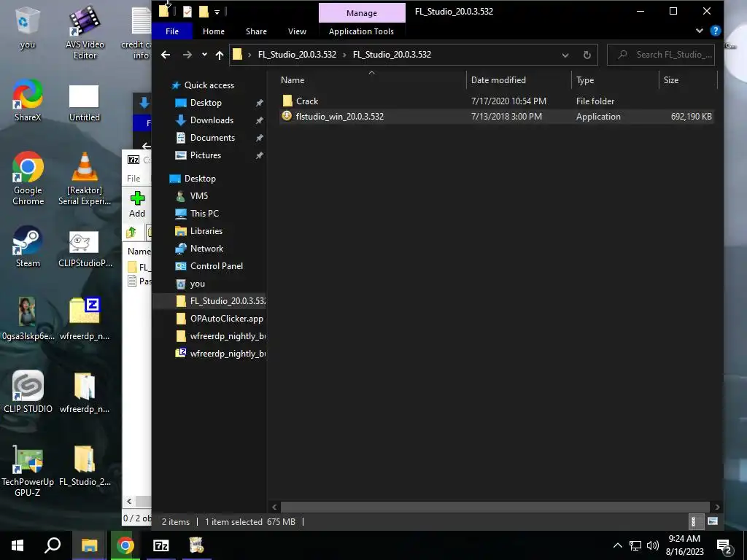747x560 pixels.
Task: Expand root folder chevron in address bar
Action: click(249, 55)
